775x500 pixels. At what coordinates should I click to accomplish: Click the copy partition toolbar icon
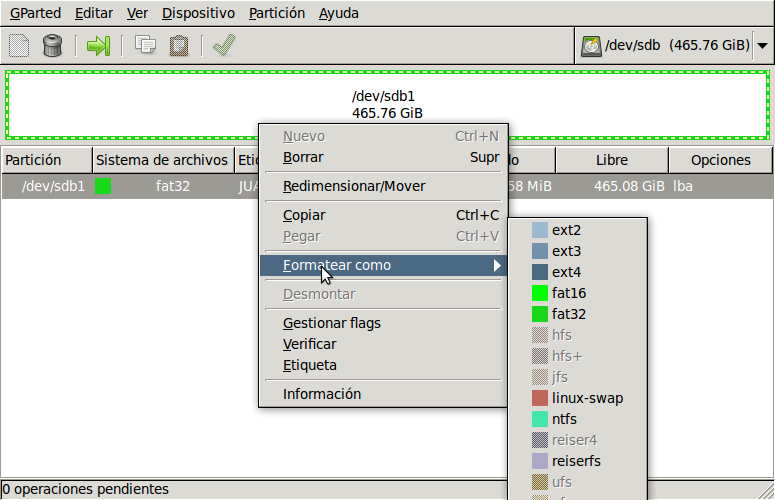145,45
